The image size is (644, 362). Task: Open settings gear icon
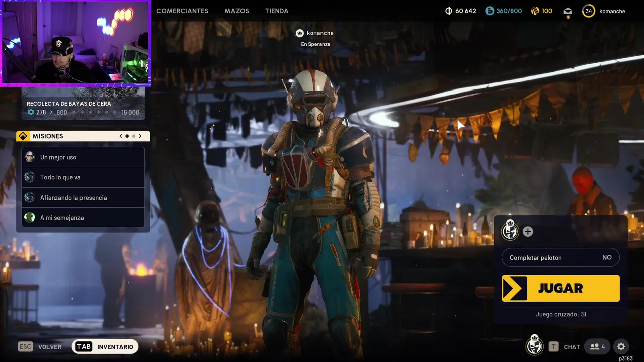coord(621,347)
